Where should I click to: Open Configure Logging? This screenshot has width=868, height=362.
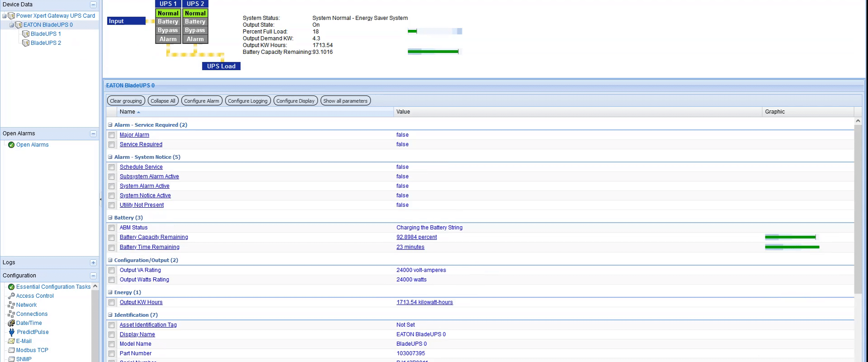(248, 101)
